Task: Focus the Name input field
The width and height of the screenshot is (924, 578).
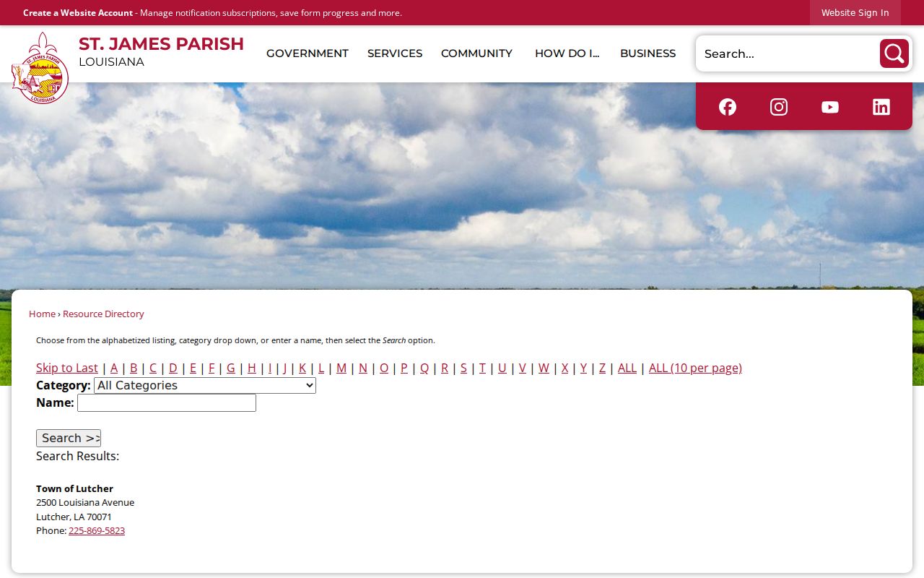Action: coord(167,403)
